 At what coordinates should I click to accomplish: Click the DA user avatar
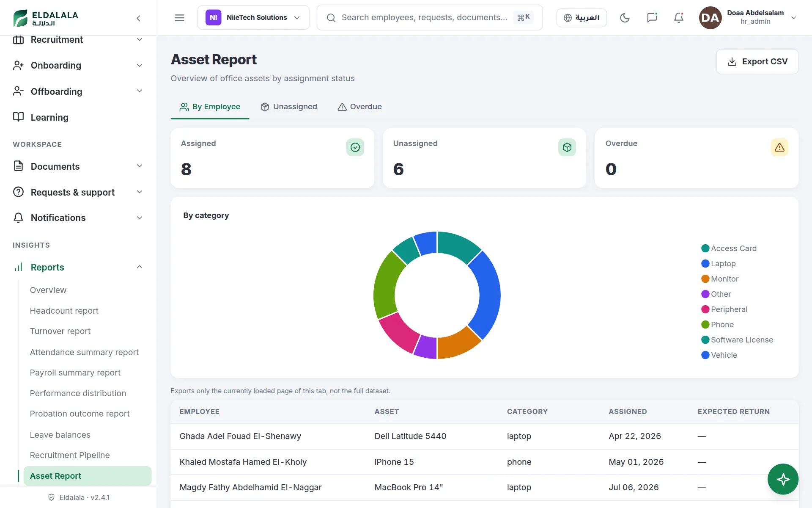(710, 18)
